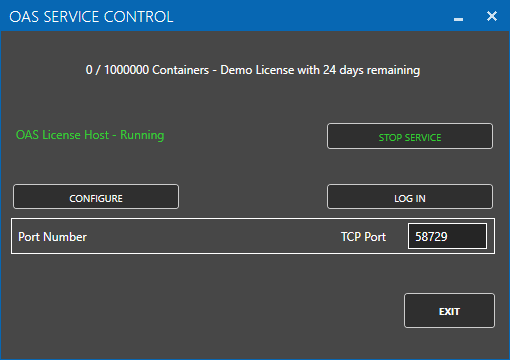Screen dimensions: 510x360
Task: Select the 'OAS License Host - Running' status text
Action: (90, 135)
